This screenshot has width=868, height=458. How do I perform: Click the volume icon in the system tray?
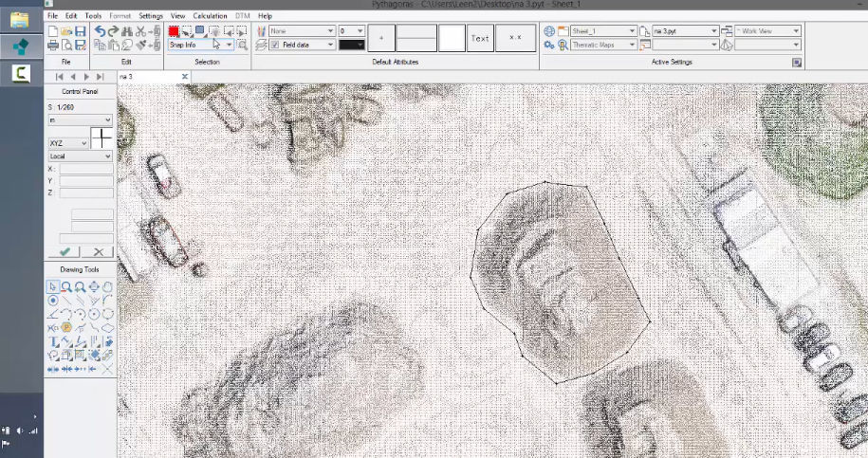click(20, 431)
